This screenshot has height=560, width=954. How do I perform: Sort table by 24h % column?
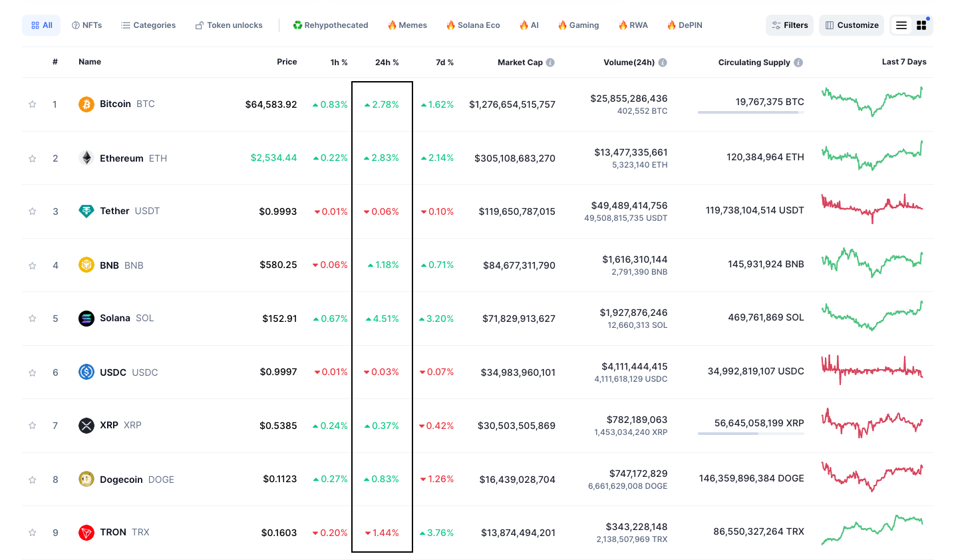387,63
